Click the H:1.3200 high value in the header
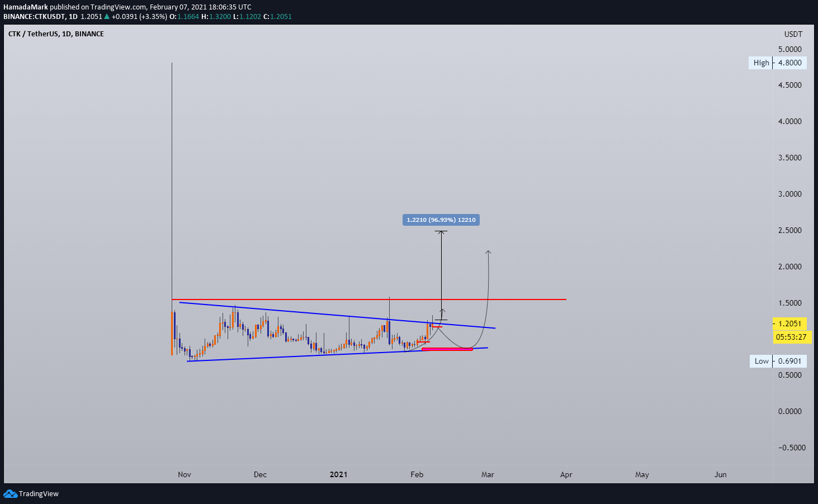 pyautogui.click(x=216, y=16)
